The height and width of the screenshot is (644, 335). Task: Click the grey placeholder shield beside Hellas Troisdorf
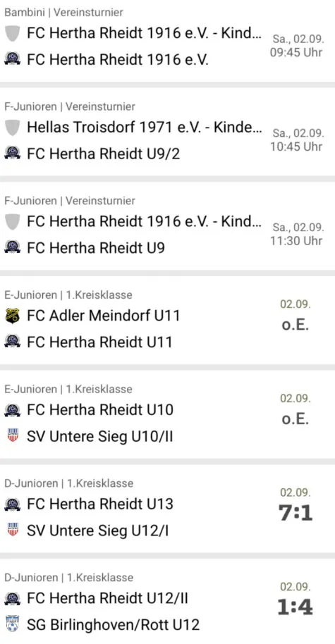tap(12, 128)
